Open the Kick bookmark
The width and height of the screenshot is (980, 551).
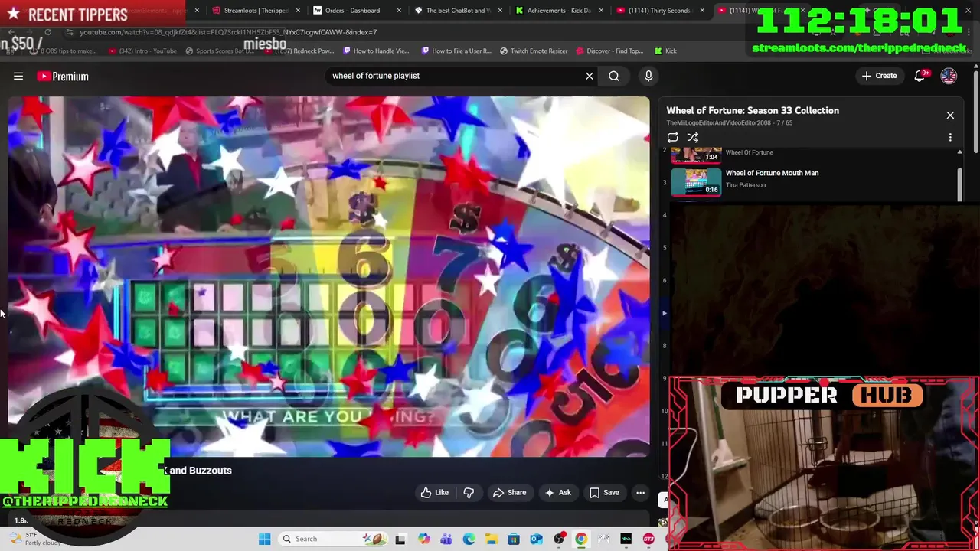tap(665, 51)
